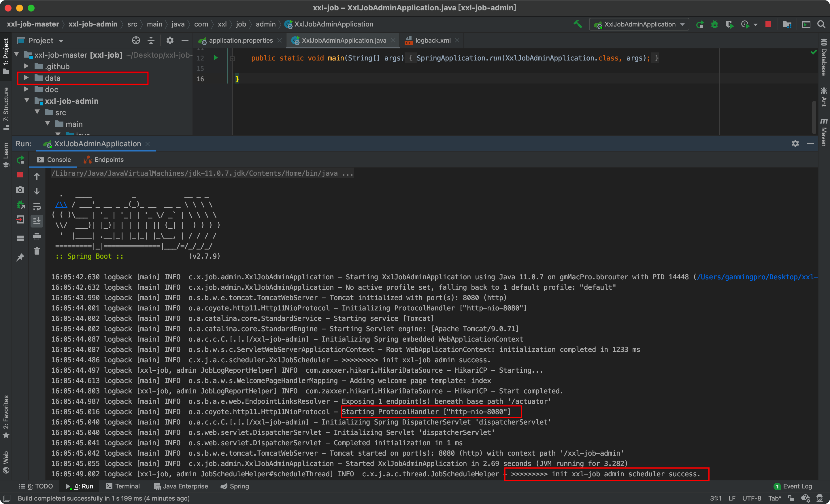Open the Console tab in the Run panel
This screenshot has width=830, height=504.
pyautogui.click(x=54, y=160)
